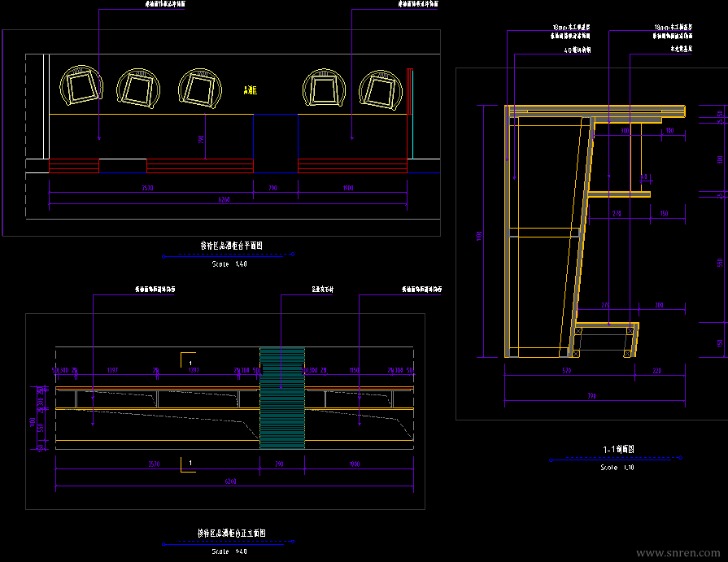
Task: Click the 1900 dimension in elevation view
Action: (355, 464)
